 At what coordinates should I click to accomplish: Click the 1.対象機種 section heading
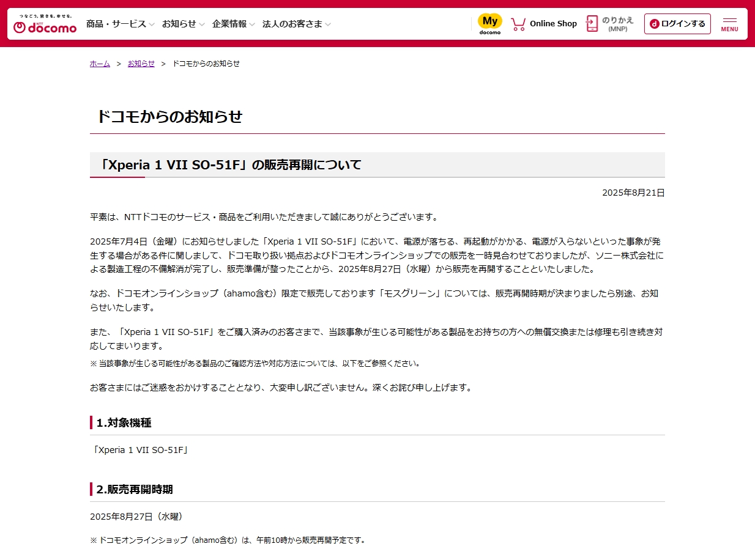point(124,422)
